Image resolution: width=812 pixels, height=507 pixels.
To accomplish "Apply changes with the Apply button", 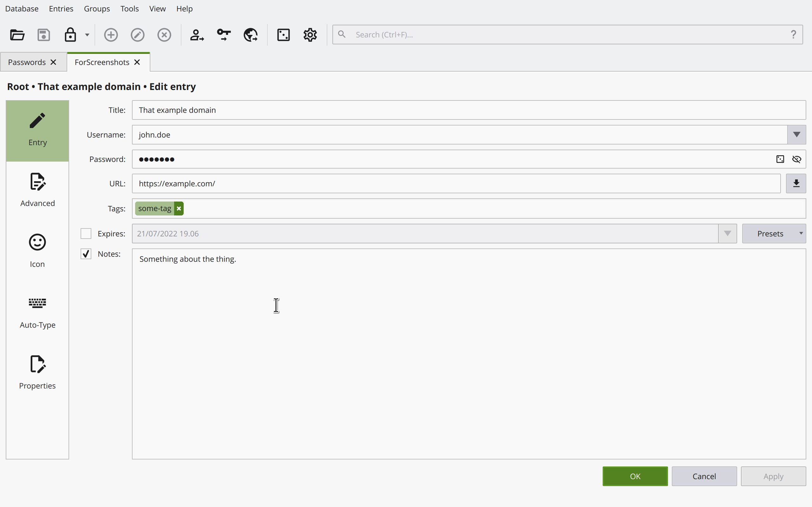I will coord(773,476).
